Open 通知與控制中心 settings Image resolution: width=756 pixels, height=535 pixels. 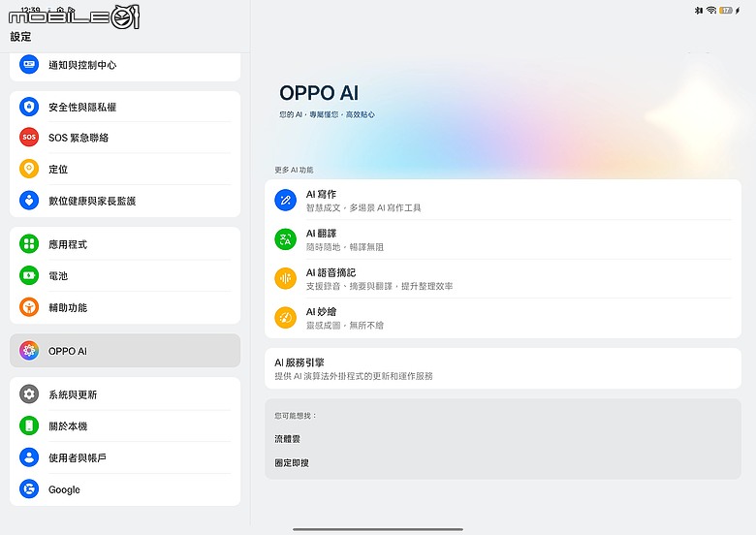125,65
